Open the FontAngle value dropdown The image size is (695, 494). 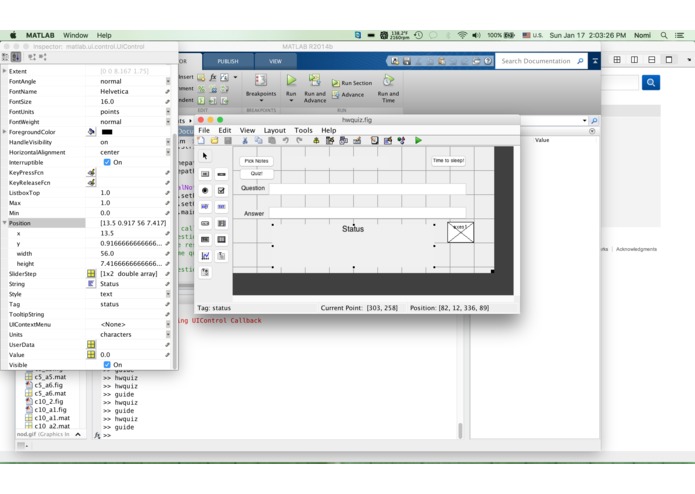point(168,81)
